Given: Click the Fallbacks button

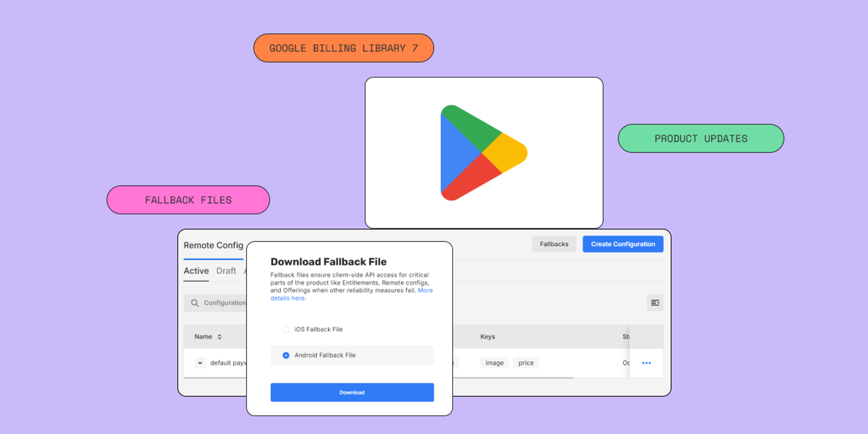Looking at the screenshot, I should tap(554, 244).
